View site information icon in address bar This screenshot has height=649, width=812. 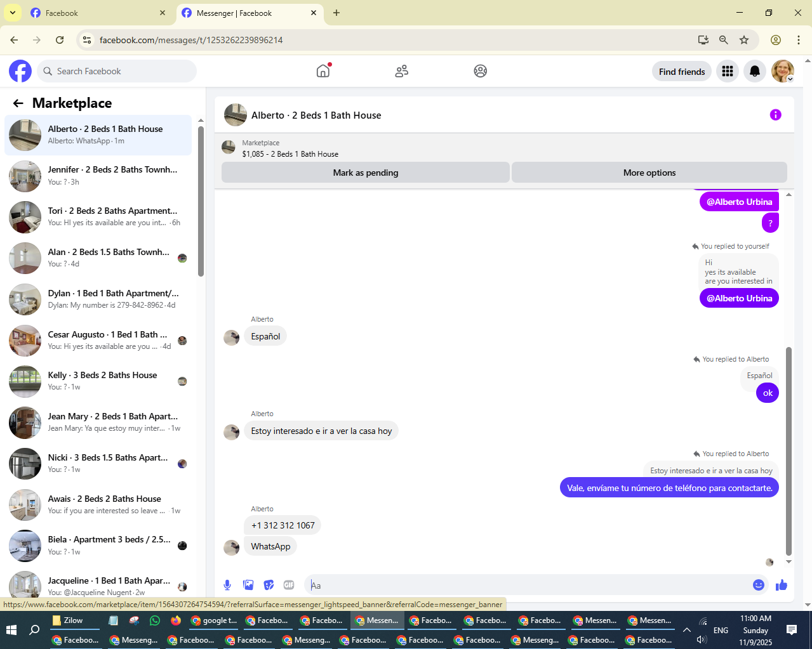point(88,40)
